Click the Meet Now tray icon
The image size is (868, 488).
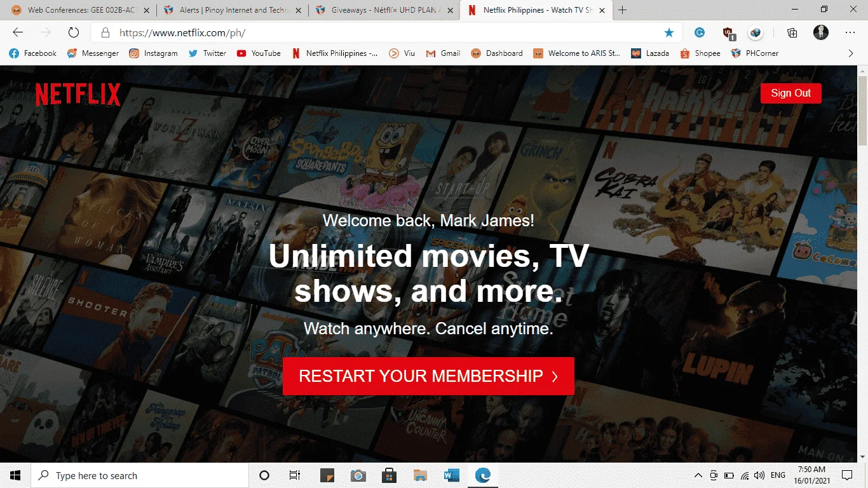coord(714,475)
